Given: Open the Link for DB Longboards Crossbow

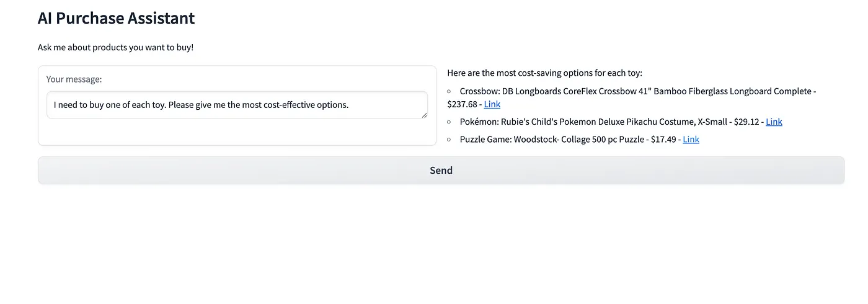Looking at the screenshot, I should point(492,104).
